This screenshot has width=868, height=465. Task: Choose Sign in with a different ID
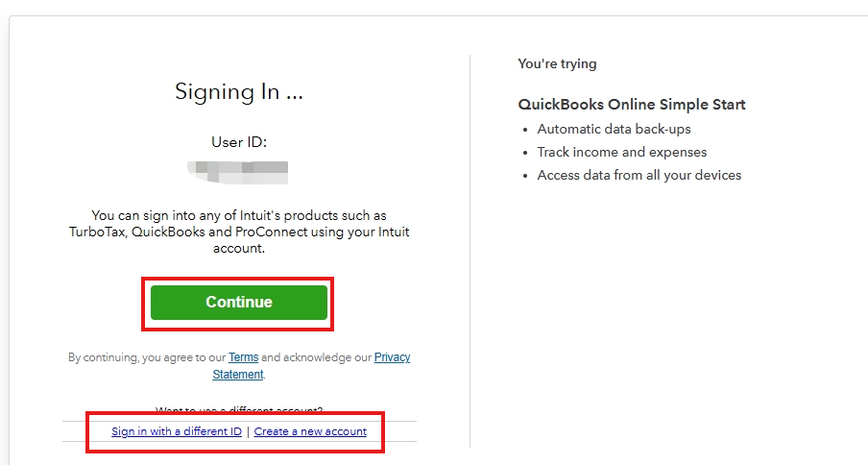tap(177, 431)
